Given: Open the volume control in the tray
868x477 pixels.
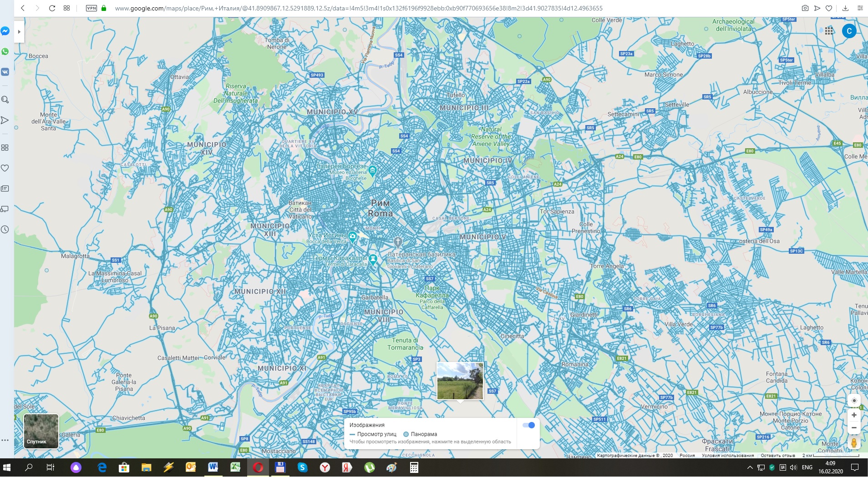Looking at the screenshot, I should tap(793, 467).
